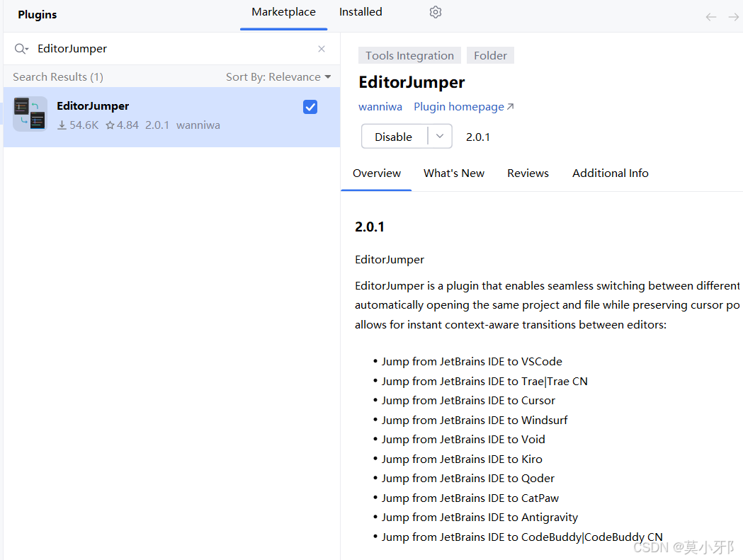Click 'Jump from JetBrains IDE to Void'
743x560 pixels.
click(463, 440)
